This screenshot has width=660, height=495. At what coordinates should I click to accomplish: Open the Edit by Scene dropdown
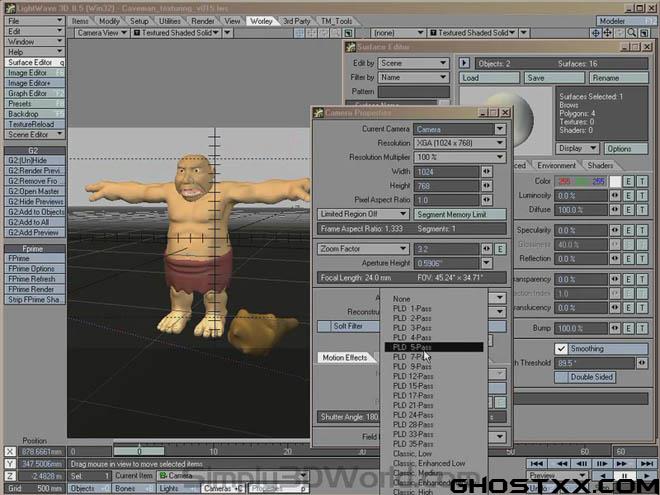point(413,63)
